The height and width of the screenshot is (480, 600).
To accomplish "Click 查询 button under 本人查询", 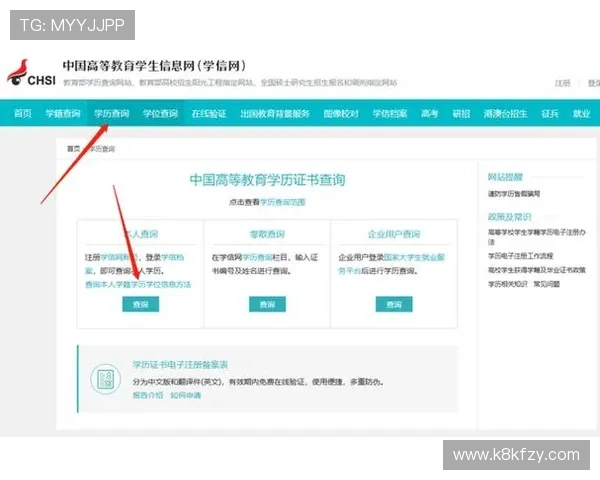I will 140,304.
